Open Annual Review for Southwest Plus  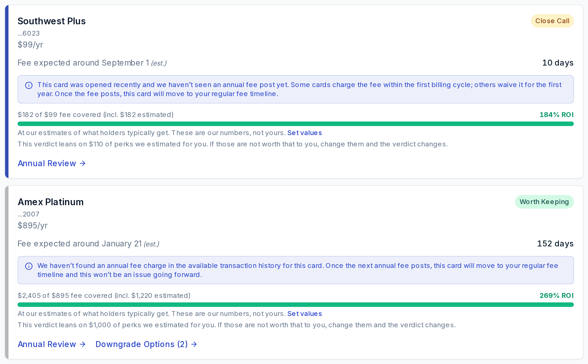pos(52,163)
